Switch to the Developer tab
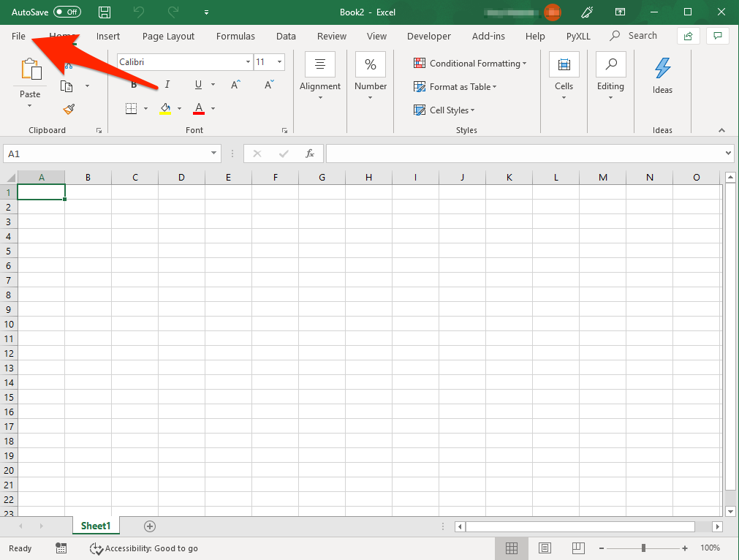The image size is (739, 560). [429, 37]
